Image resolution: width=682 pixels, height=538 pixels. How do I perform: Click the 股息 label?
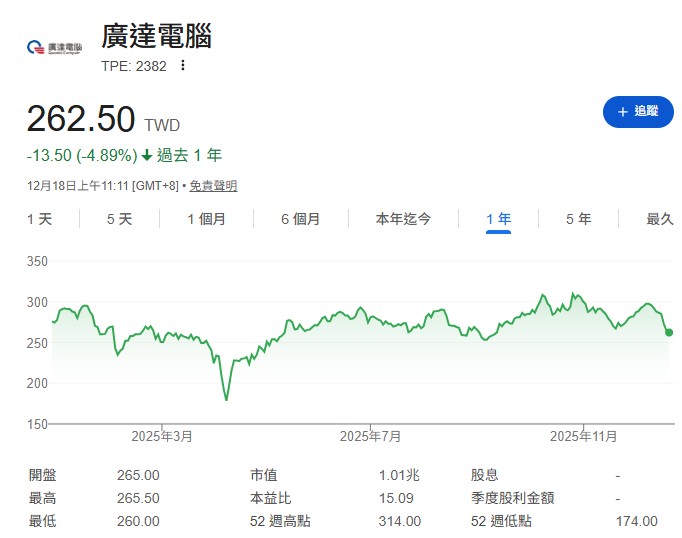[484, 475]
